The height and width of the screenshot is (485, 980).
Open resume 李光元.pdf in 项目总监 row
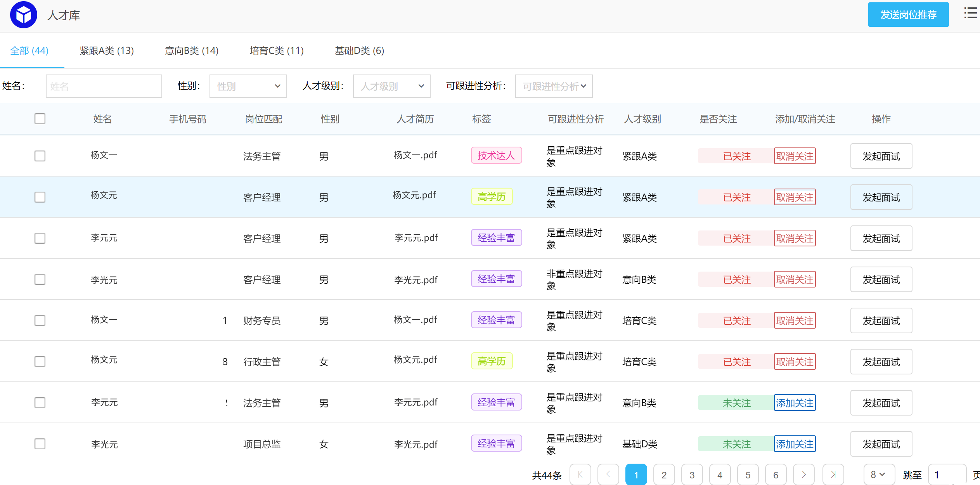tap(416, 444)
